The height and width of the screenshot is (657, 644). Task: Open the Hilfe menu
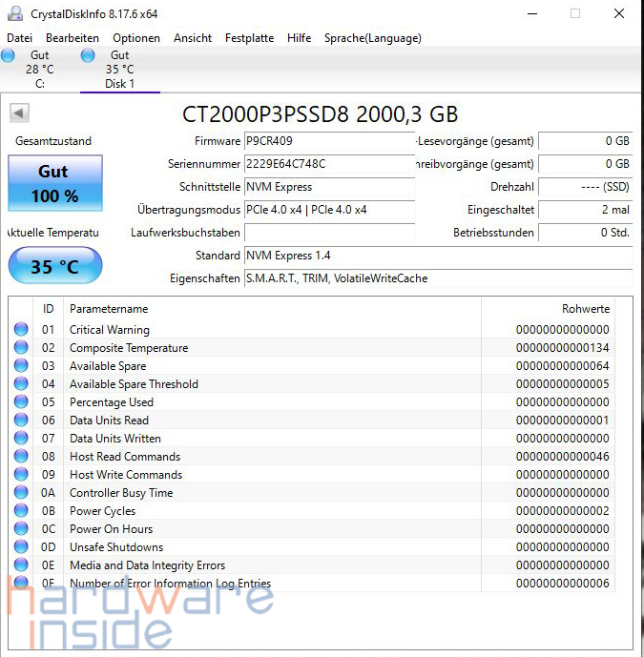click(x=299, y=38)
